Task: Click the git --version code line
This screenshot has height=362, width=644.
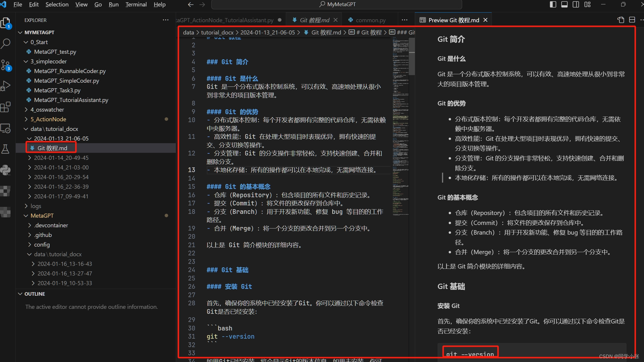Action: [231, 337]
